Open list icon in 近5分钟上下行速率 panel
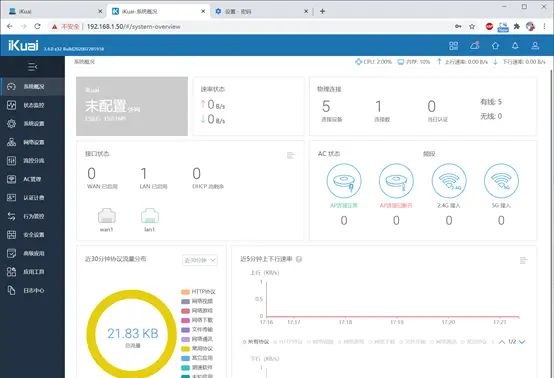 click(x=524, y=260)
